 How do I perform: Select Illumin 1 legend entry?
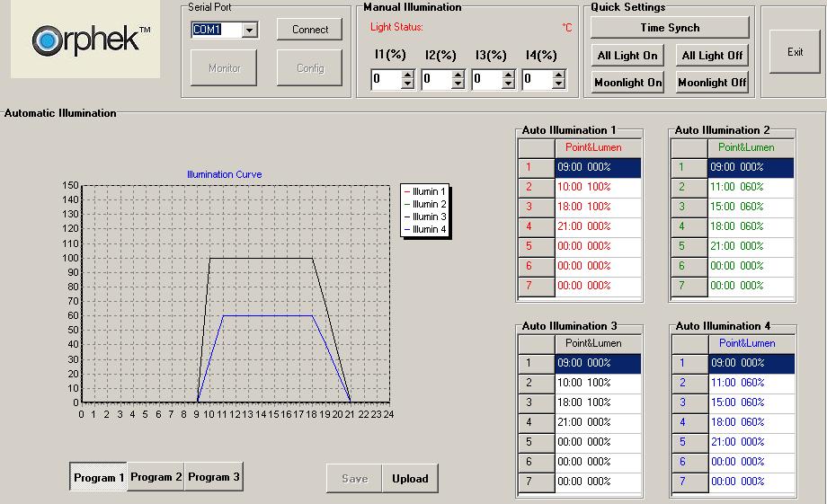click(425, 191)
